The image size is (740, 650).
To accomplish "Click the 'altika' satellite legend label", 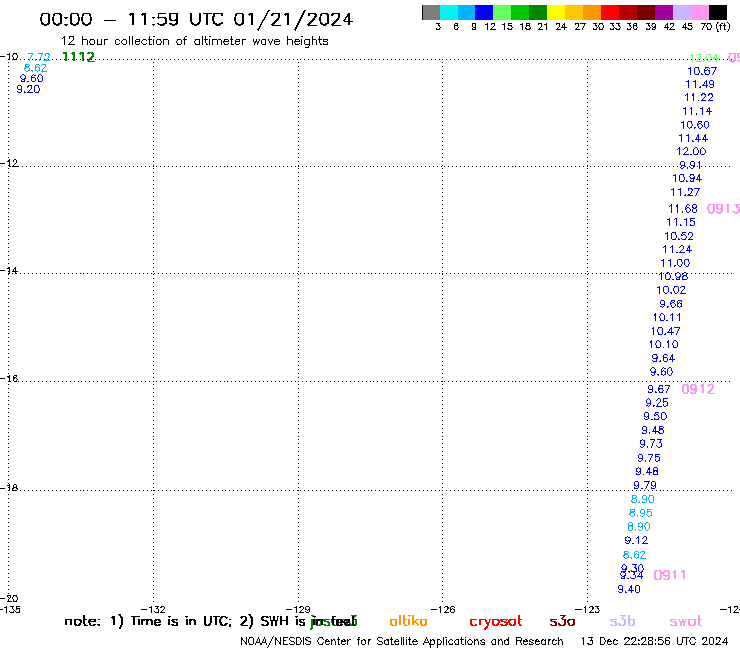I will click(408, 621).
